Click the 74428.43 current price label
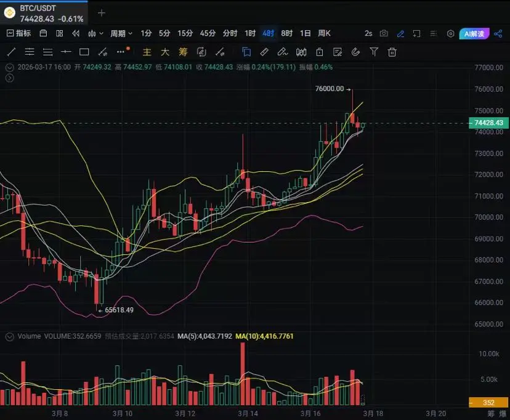This screenshot has height=420, width=510. click(x=488, y=123)
